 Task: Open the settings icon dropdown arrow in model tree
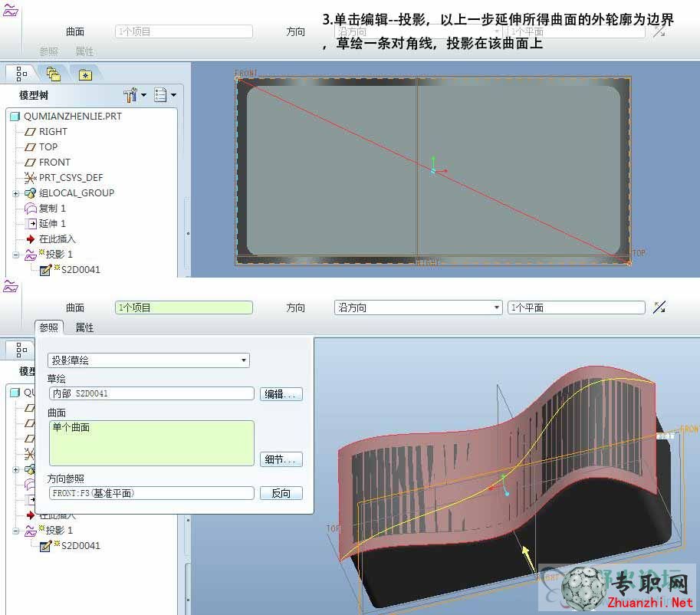tap(143, 94)
